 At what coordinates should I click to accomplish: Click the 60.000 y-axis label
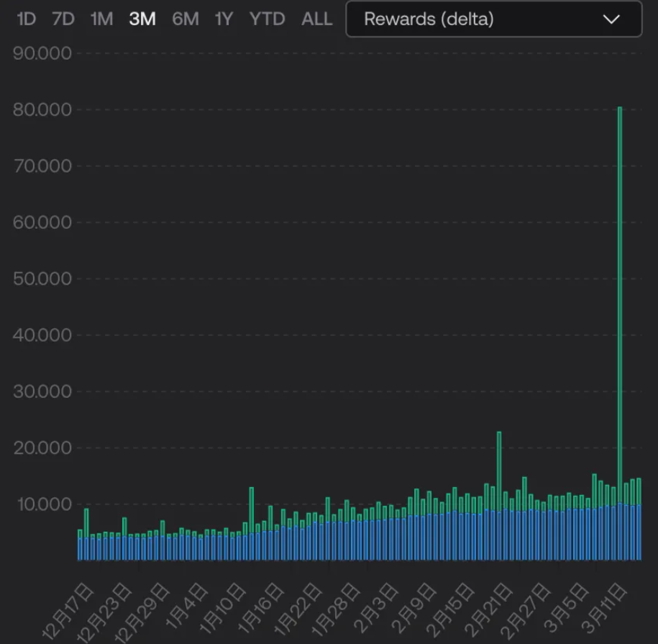tap(42, 222)
